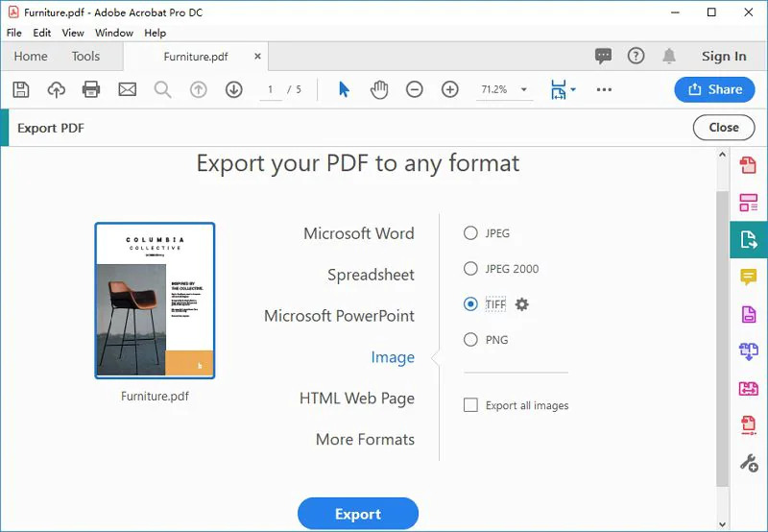Activate the Hand pan tool
This screenshot has width=768, height=532.
click(379, 89)
